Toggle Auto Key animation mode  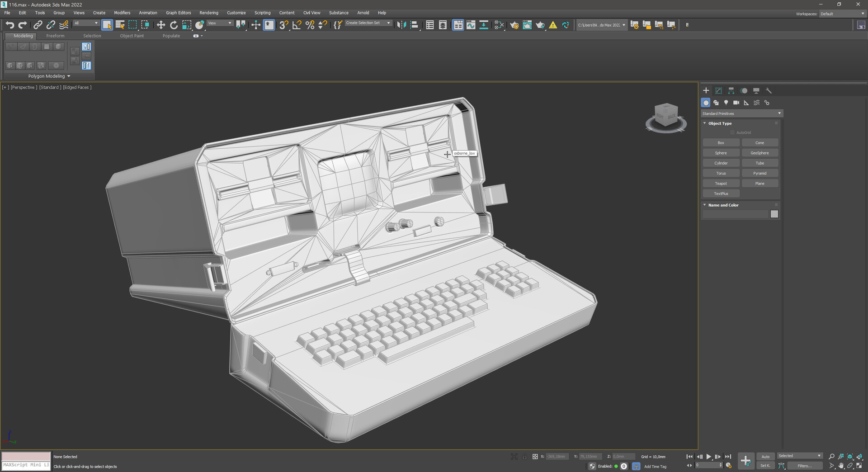coord(765,457)
